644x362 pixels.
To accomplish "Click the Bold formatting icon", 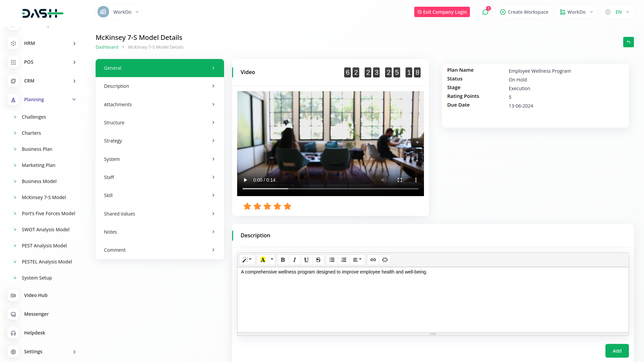I will point(283,260).
